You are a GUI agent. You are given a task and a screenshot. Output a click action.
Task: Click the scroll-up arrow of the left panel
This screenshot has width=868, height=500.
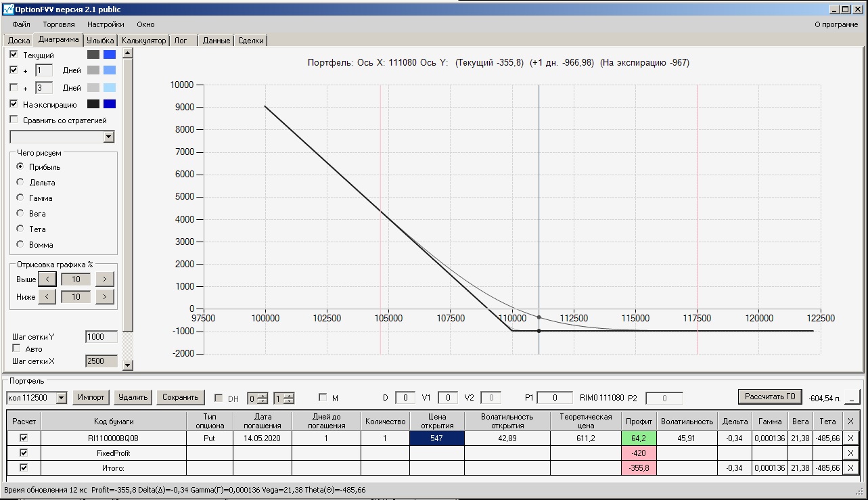pos(128,52)
